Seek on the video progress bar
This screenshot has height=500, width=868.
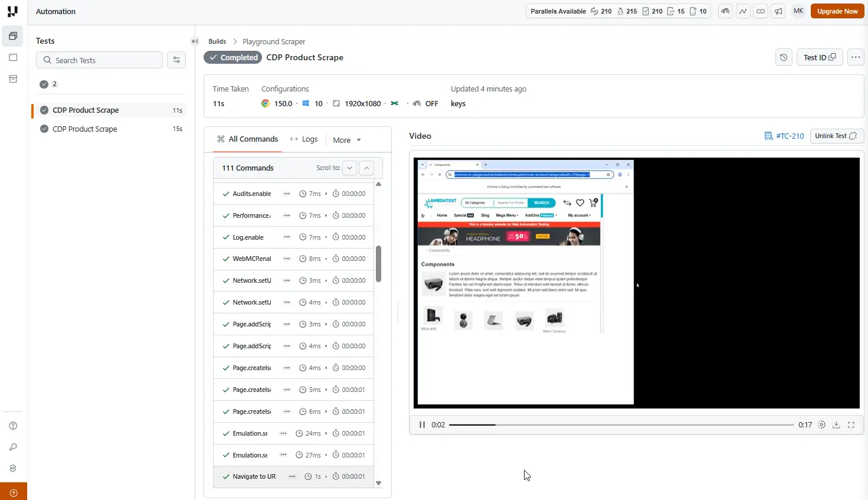tap(621, 425)
